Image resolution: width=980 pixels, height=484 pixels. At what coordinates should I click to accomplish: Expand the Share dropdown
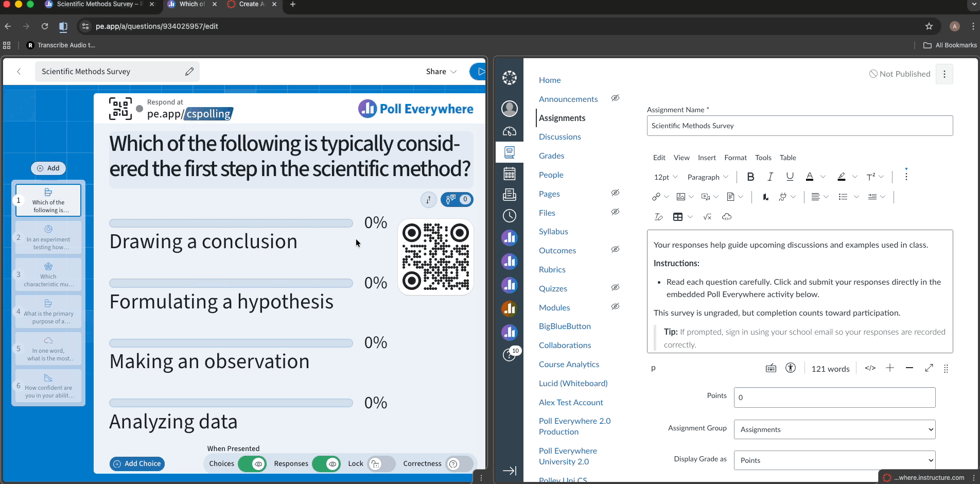click(x=441, y=72)
